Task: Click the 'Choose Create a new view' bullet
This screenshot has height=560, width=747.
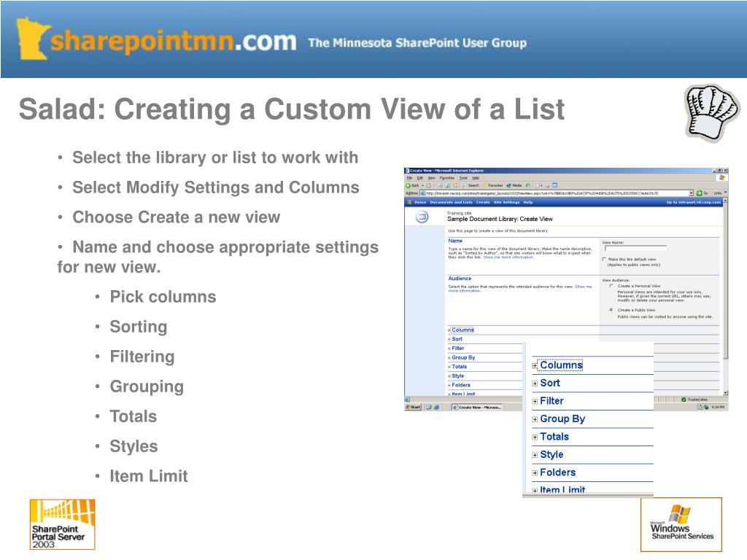Action: pyautogui.click(x=177, y=217)
